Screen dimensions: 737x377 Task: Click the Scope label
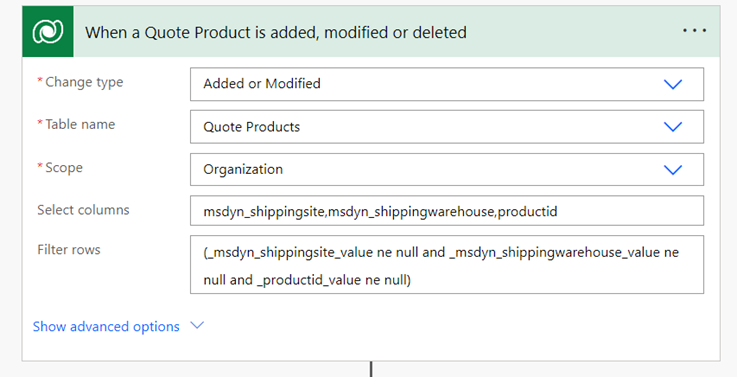pos(63,167)
